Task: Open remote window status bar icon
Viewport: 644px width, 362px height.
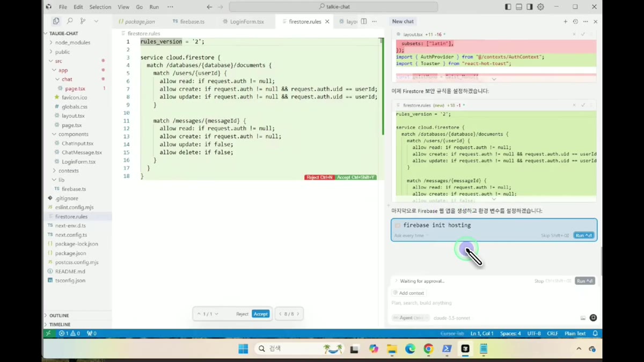Action: [x=49, y=334]
